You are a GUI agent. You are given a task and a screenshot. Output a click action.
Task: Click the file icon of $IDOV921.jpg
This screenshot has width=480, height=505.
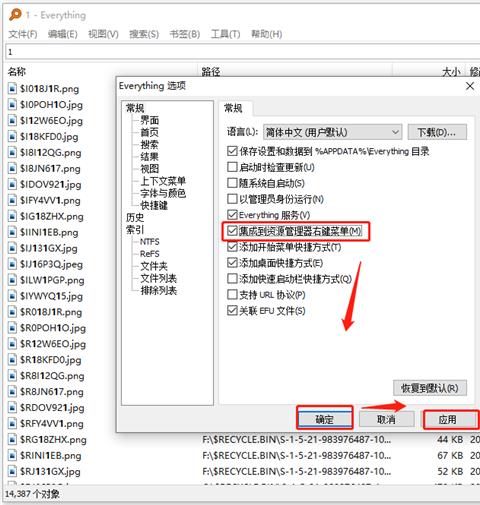12,184
